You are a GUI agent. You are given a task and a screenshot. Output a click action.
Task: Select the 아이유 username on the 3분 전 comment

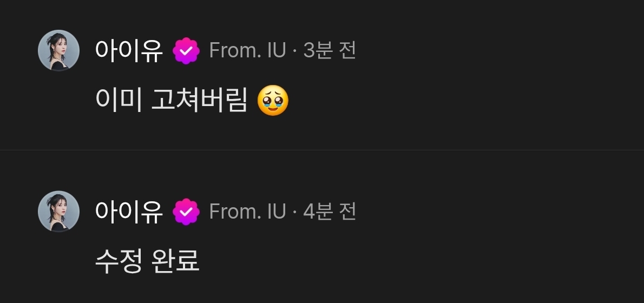point(129,50)
